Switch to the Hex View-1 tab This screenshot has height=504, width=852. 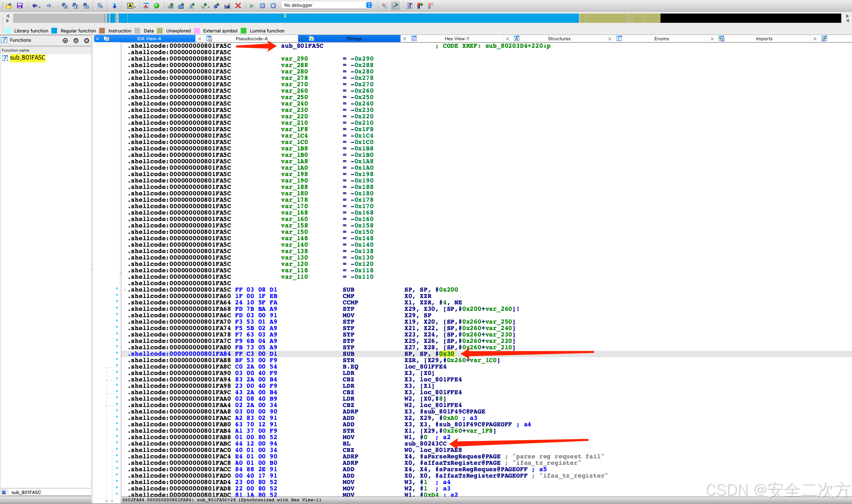click(x=456, y=38)
